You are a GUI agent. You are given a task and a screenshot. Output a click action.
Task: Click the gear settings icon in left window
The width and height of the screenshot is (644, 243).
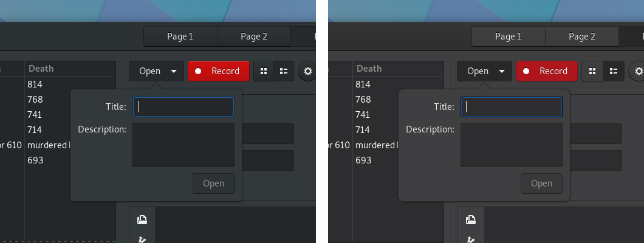pyautogui.click(x=308, y=71)
